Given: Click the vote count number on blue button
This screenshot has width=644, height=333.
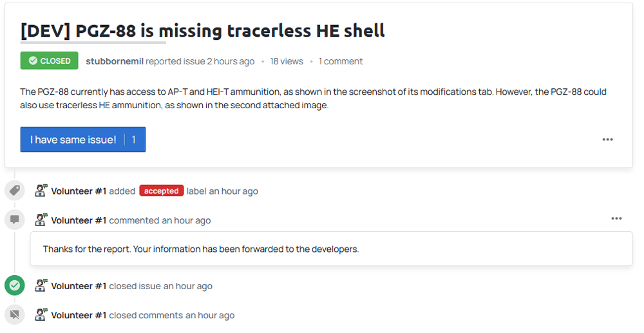Looking at the screenshot, I should point(134,140).
